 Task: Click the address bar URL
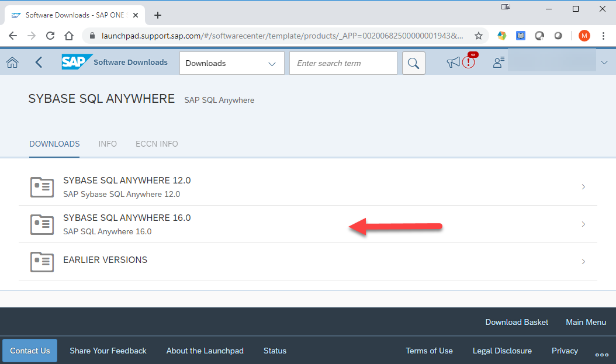[x=282, y=36]
